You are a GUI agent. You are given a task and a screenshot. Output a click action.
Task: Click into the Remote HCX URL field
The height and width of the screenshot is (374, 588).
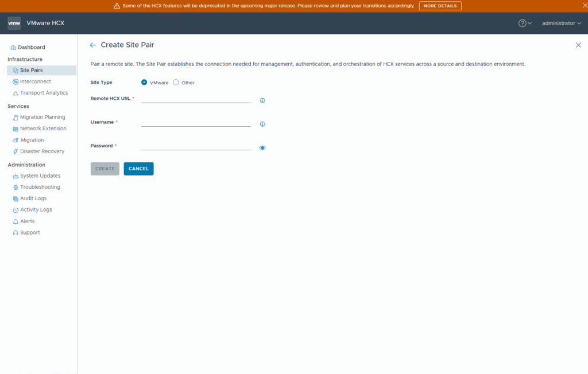[x=196, y=99]
